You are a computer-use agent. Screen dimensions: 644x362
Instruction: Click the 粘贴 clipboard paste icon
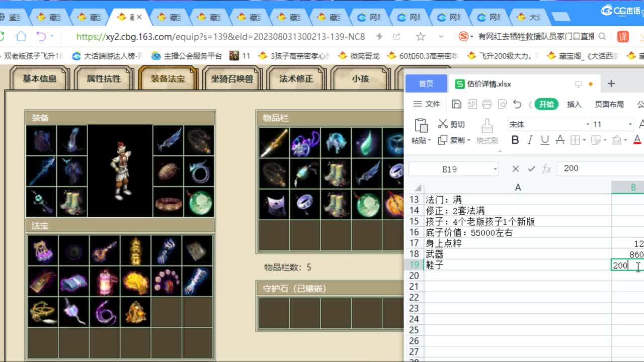click(421, 126)
